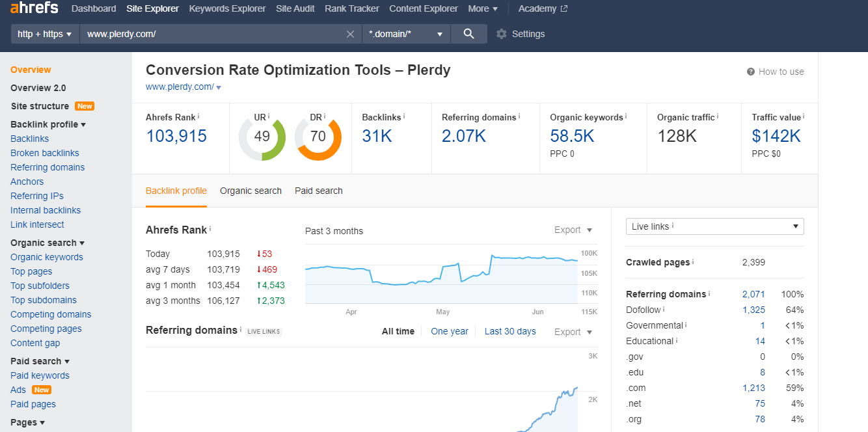Screen dimensions: 868x432
Task: Click the info icon next to Educational
Action: point(677,340)
